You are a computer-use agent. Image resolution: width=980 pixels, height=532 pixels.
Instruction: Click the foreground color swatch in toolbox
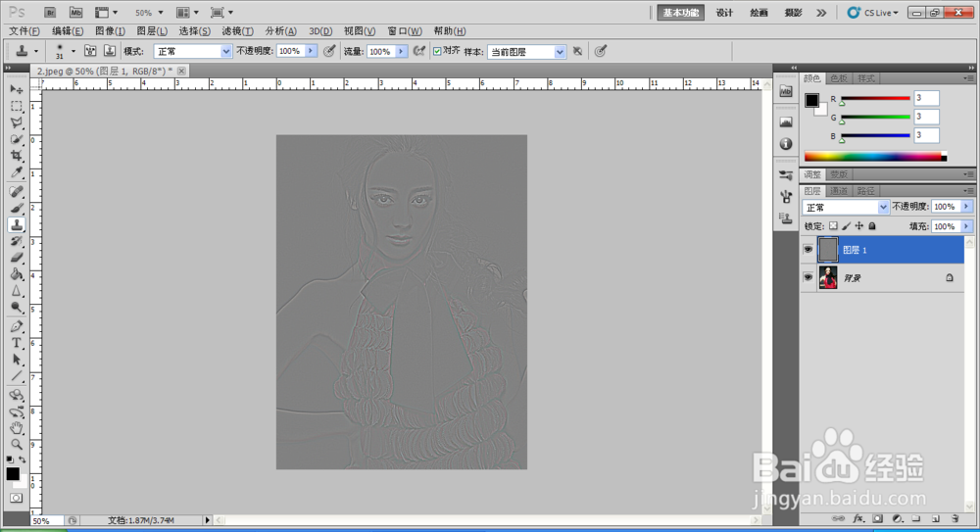point(13,474)
